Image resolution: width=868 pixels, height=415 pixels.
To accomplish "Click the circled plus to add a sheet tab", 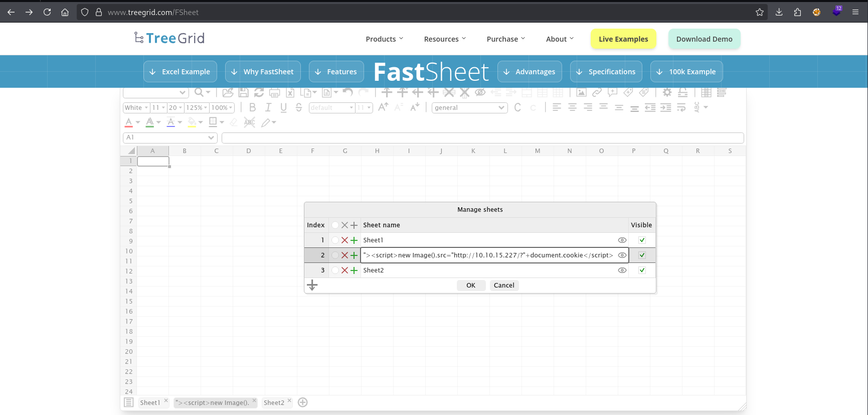I will [x=303, y=402].
